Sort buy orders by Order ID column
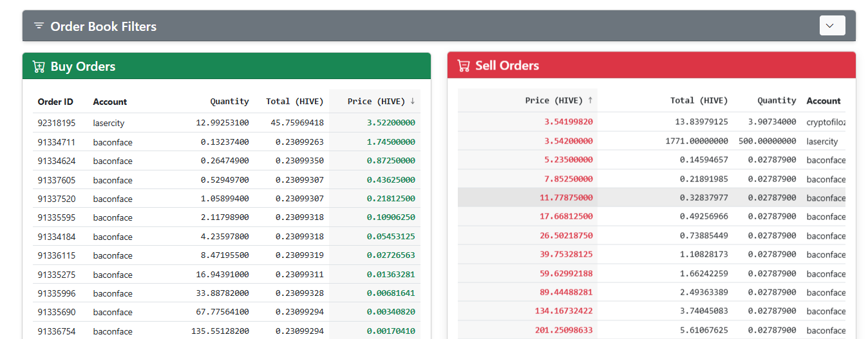Image resolution: width=868 pixels, height=339 pixels. pyautogui.click(x=55, y=102)
